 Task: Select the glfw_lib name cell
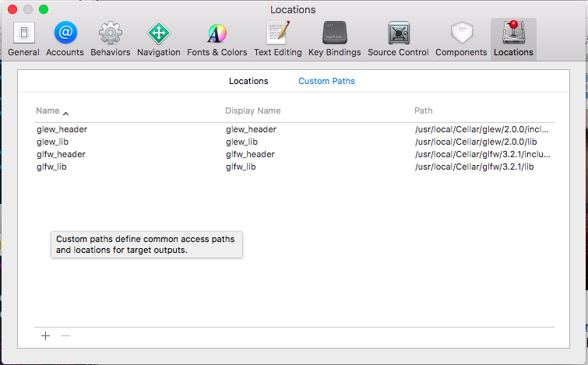click(51, 167)
